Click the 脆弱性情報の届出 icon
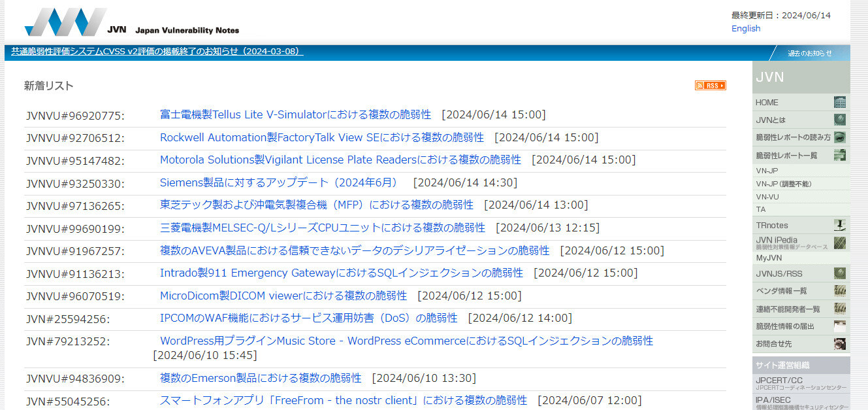 point(840,326)
